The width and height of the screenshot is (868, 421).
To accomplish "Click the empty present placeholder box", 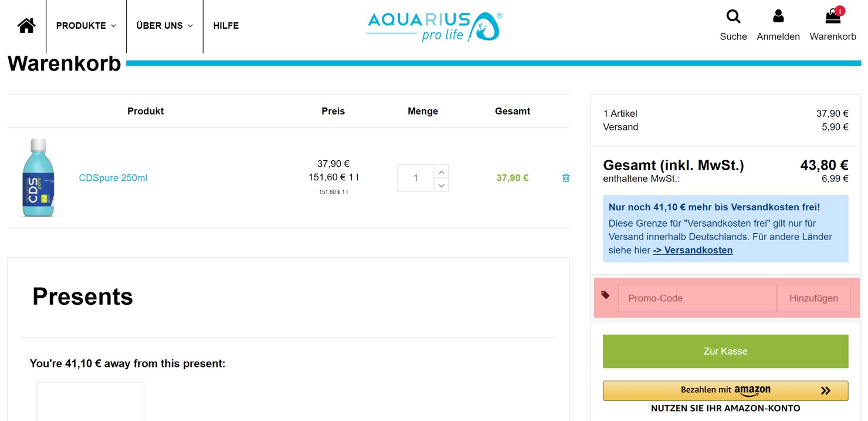I will pos(90,402).
